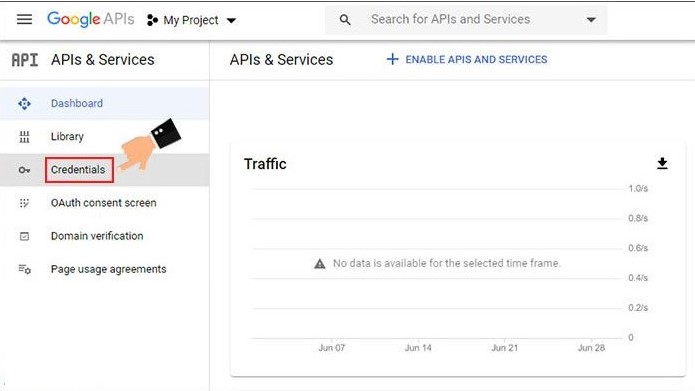
Task: Click the Jun 21 axis label
Action: point(504,348)
